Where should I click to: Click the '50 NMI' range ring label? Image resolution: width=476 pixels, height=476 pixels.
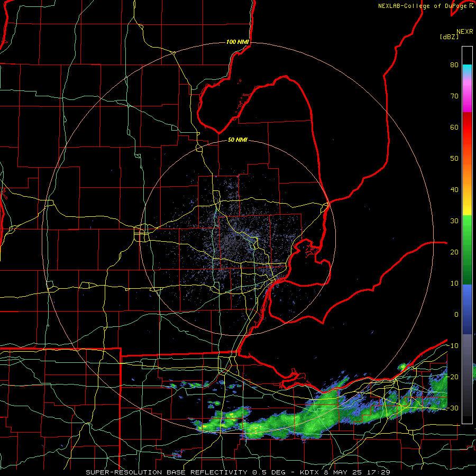pos(237,140)
